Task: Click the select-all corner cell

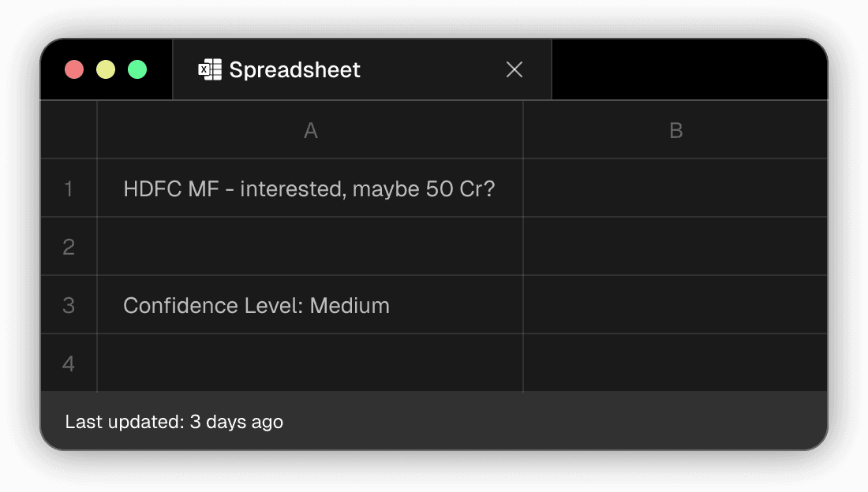Action: [x=69, y=130]
